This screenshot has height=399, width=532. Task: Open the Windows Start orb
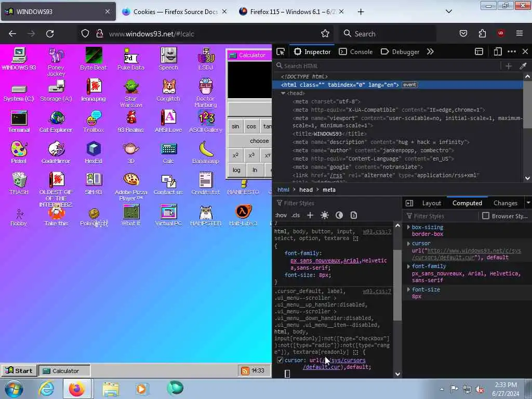coord(14,389)
